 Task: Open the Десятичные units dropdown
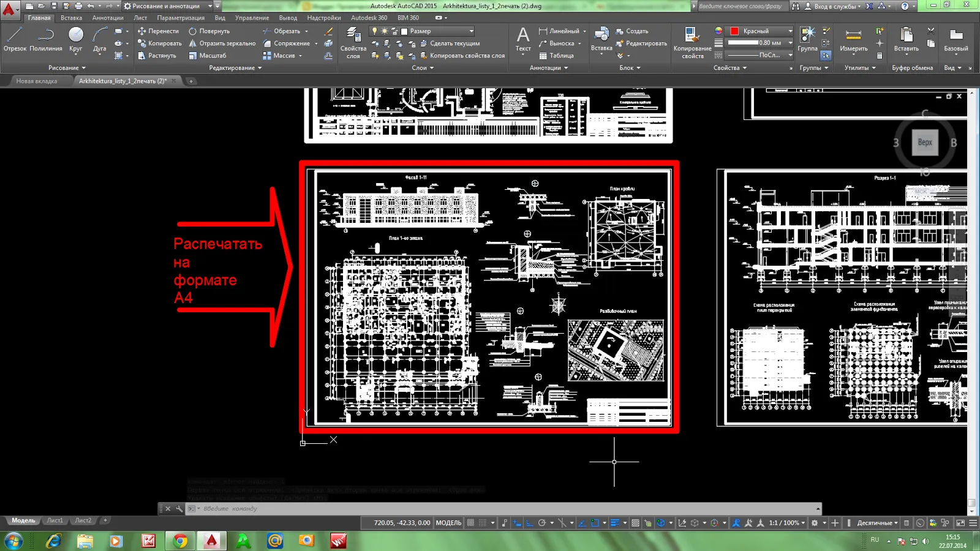877,523
